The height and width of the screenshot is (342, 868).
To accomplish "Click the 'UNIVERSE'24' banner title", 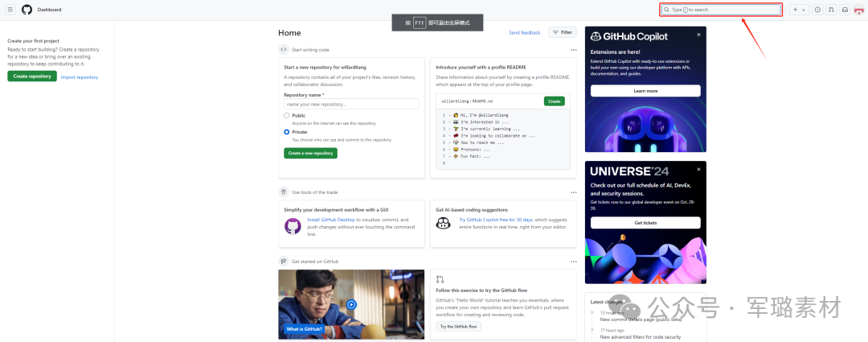I will [631, 171].
